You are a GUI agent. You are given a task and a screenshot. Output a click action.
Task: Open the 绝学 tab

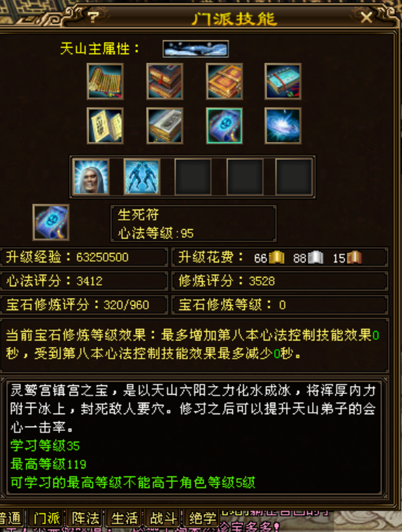[x=202, y=518]
